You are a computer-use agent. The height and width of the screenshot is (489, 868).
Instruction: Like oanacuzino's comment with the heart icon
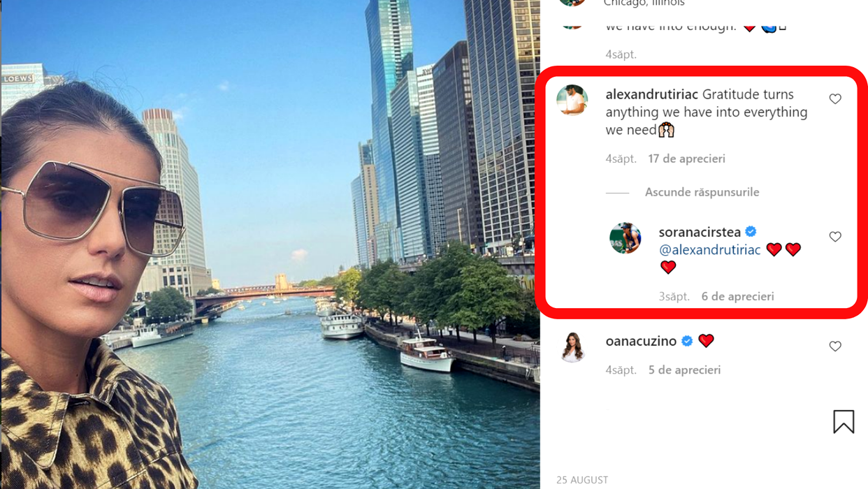pyautogui.click(x=835, y=346)
